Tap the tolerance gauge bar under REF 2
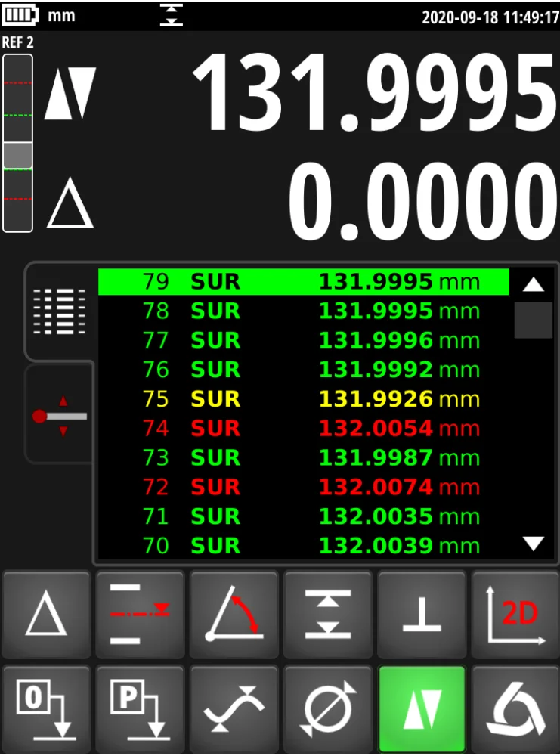 coord(18,143)
